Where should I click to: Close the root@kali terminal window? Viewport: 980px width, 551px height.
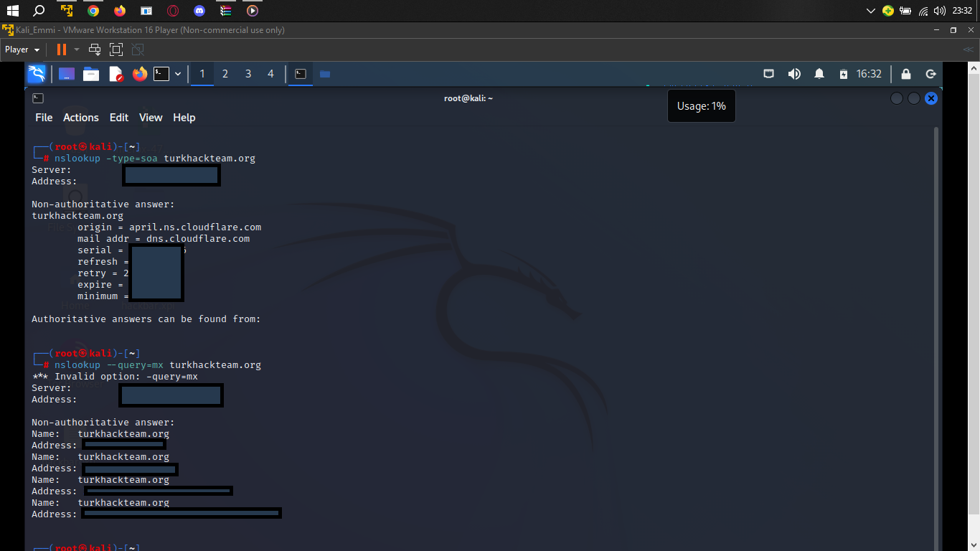pos(931,98)
